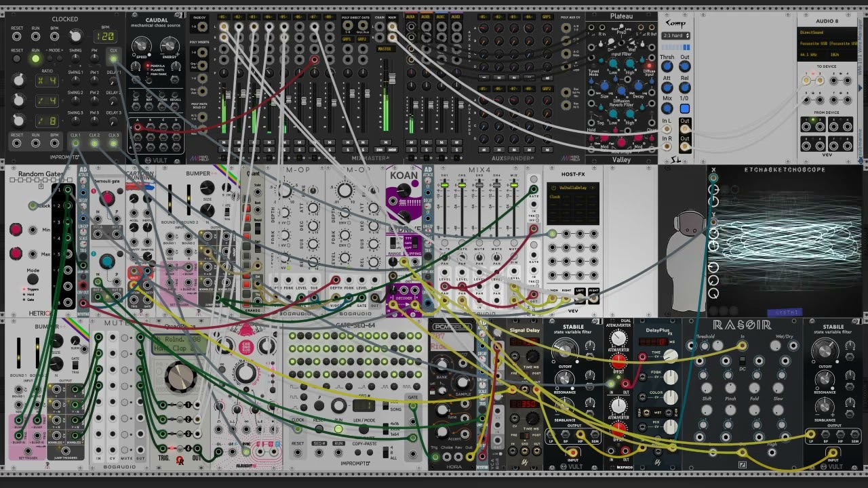Toggle the blue 1/0 bypass button on Comp

tap(685, 108)
